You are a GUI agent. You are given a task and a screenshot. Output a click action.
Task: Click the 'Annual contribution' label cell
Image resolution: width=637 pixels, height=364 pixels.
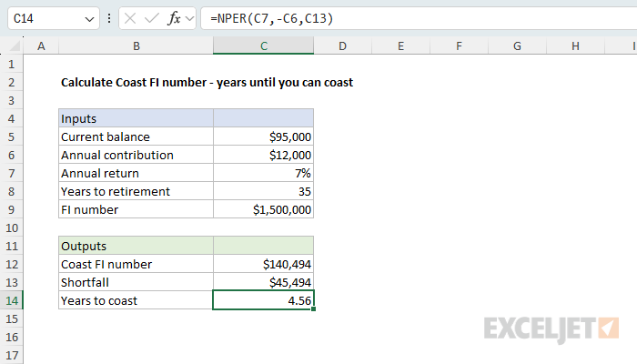coord(136,156)
